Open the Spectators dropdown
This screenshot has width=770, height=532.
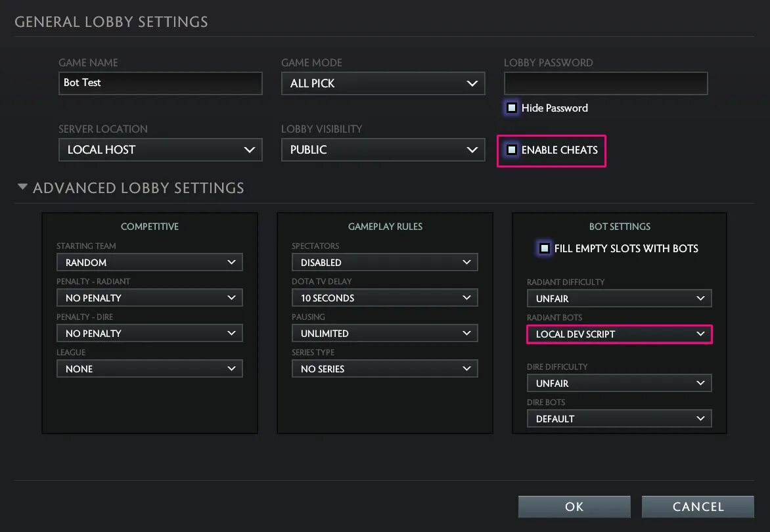tap(385, 262)
